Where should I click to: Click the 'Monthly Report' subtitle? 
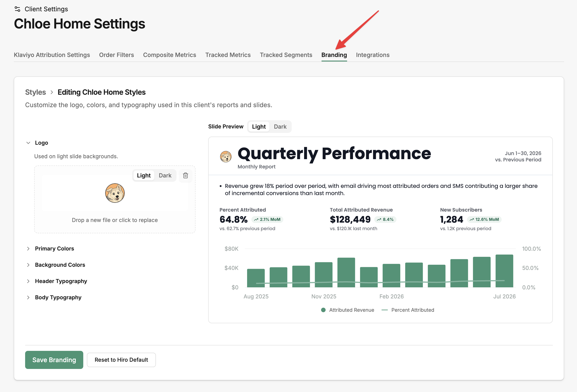256,167
